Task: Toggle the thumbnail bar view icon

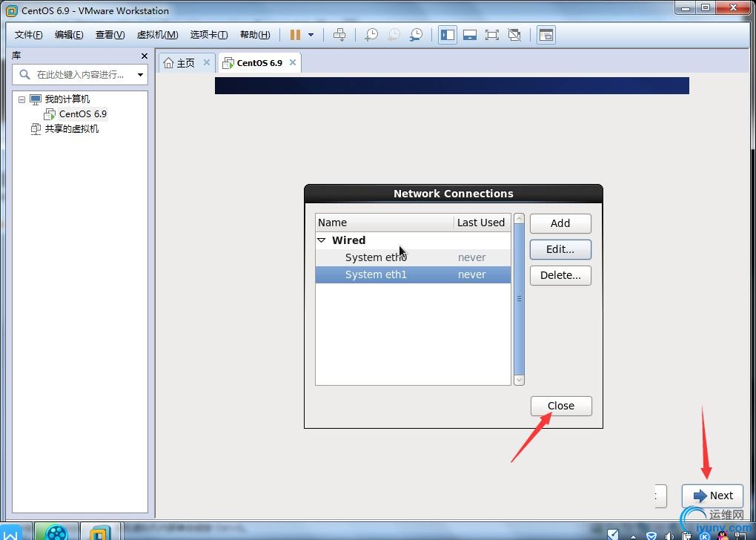Action: 470,35
